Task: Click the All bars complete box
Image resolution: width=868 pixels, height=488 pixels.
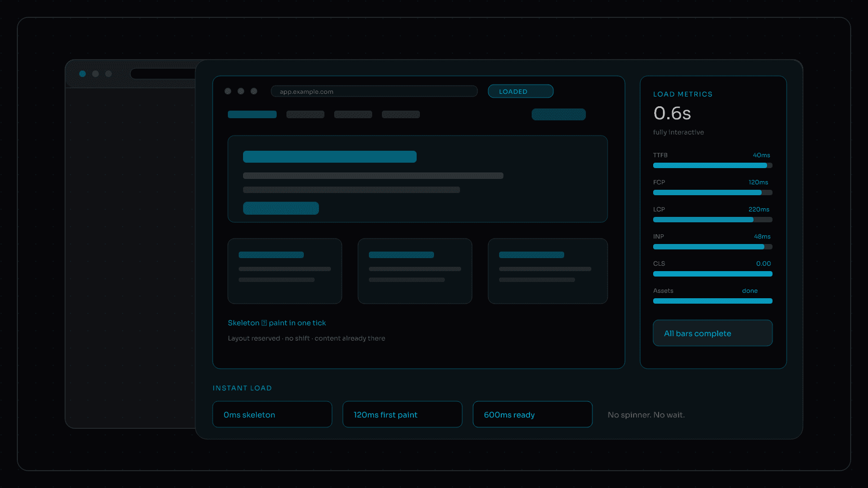Action: pos(713,333)
